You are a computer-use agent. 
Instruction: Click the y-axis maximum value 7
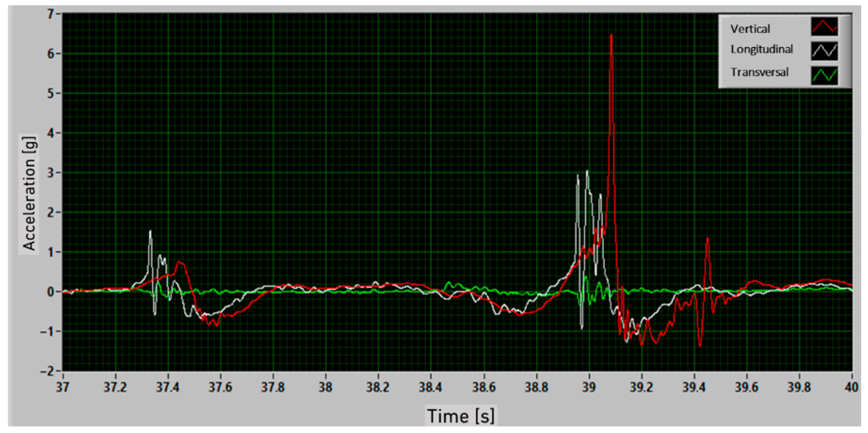(51, 14)
